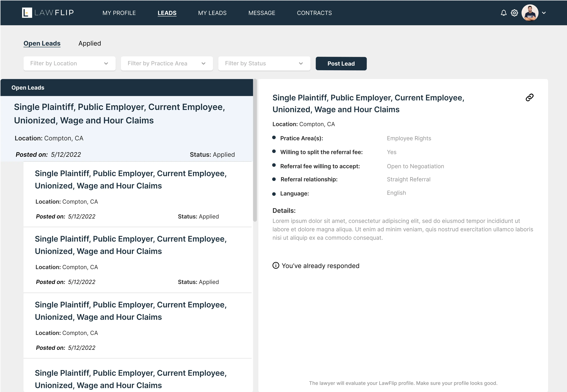This screenshot has height=392, width=567.
Task: Click Posted on 5/12/2022 of first lead
Action: (x=48, y=155)
